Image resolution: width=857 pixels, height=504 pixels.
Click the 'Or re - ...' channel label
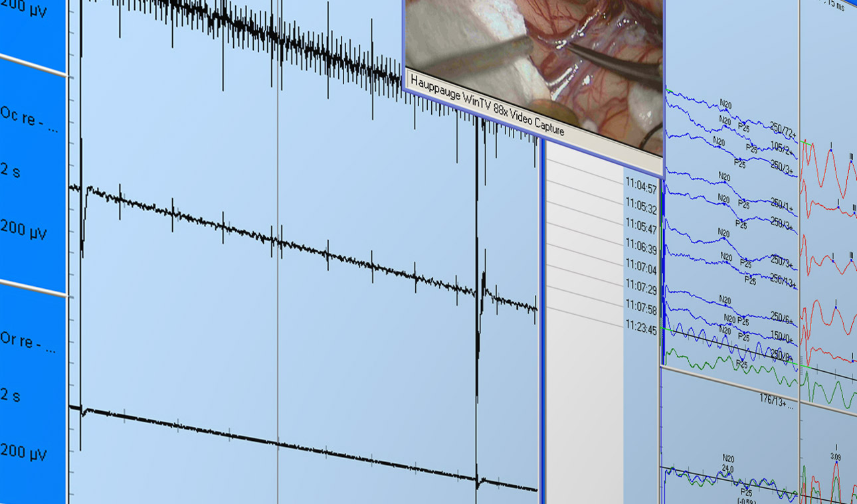[x=29, y=344]
